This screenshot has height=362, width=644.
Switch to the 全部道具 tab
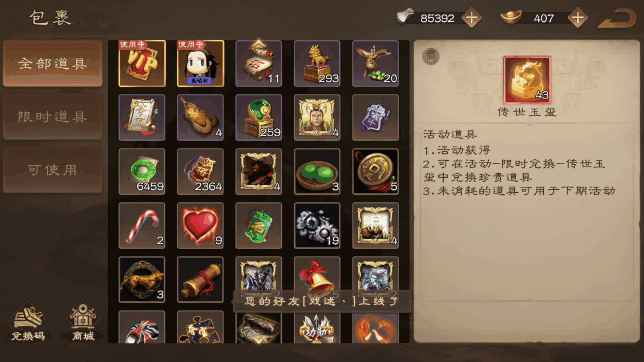[x=53, y=64]
